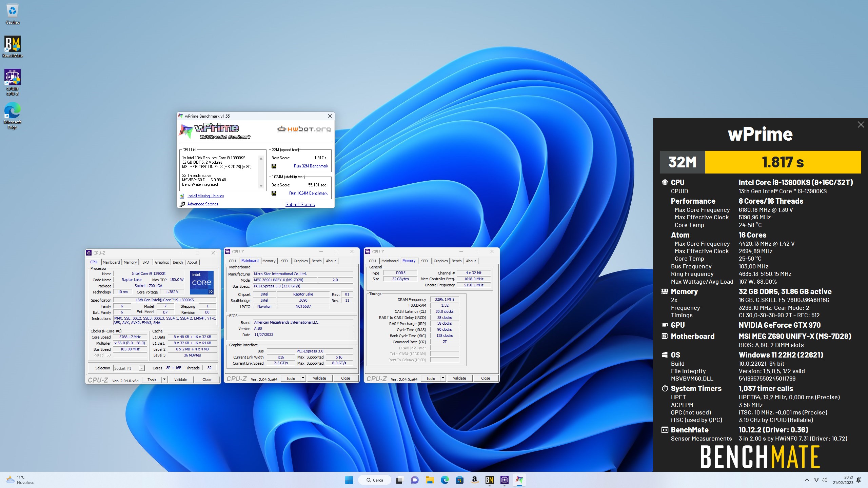Click Validate in the Memory CPU-Z window
The width and height of the screenshot is (868, 488).
459,378
